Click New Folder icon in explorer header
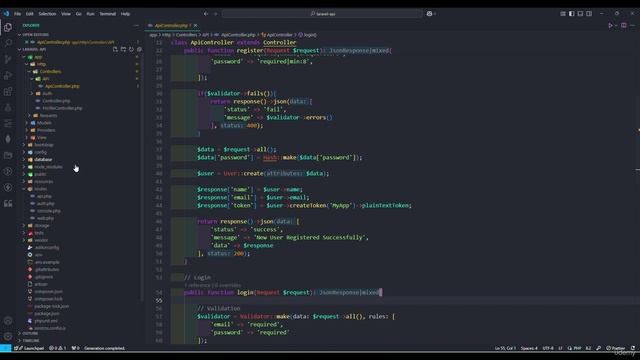The width and height of the screenshot is (640, 360). coord(123,49)
